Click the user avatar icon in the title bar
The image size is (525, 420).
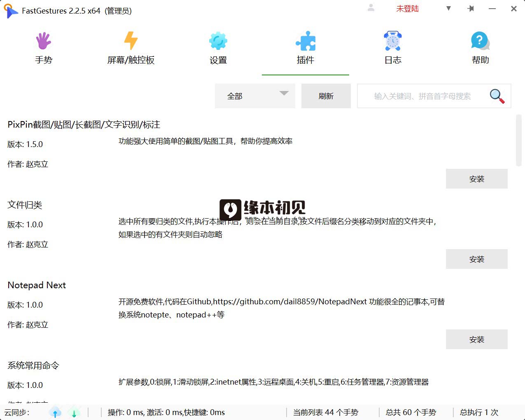(x=371, y=8)
